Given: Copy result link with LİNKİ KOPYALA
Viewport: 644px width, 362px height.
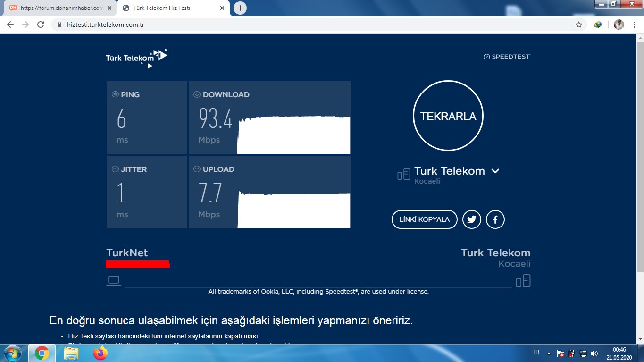Looking at the screenshot, I should click(425, 219).
